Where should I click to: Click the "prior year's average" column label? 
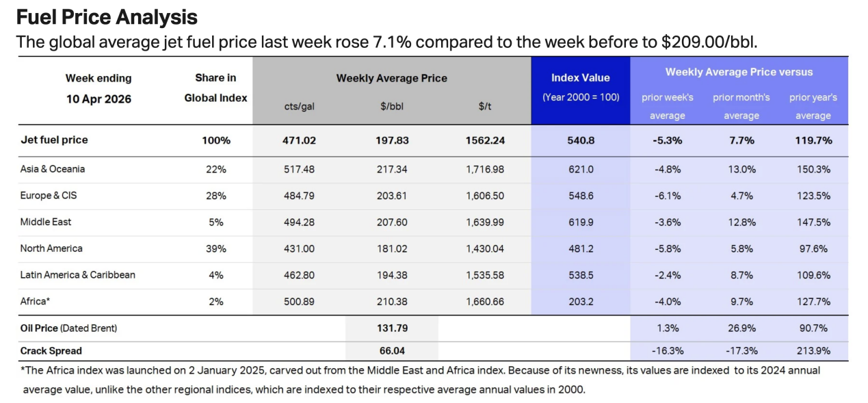(813, 106)
